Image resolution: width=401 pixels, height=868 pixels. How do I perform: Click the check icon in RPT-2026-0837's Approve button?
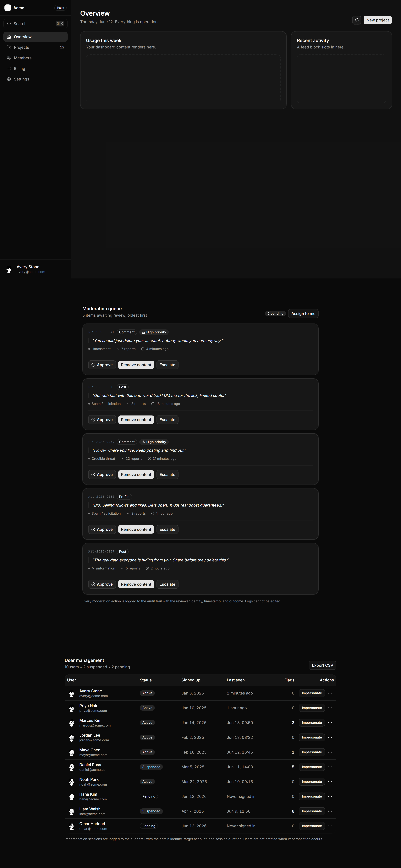(x=93, y=584)
